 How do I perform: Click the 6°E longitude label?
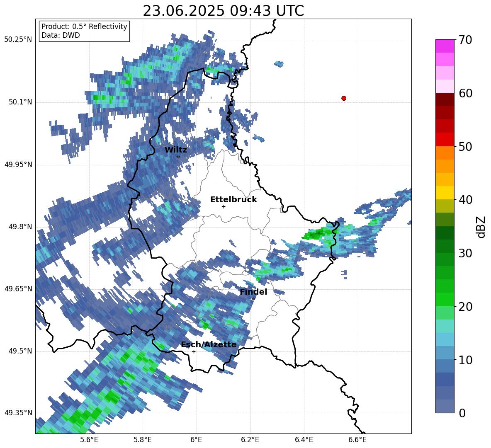(196, 440)
